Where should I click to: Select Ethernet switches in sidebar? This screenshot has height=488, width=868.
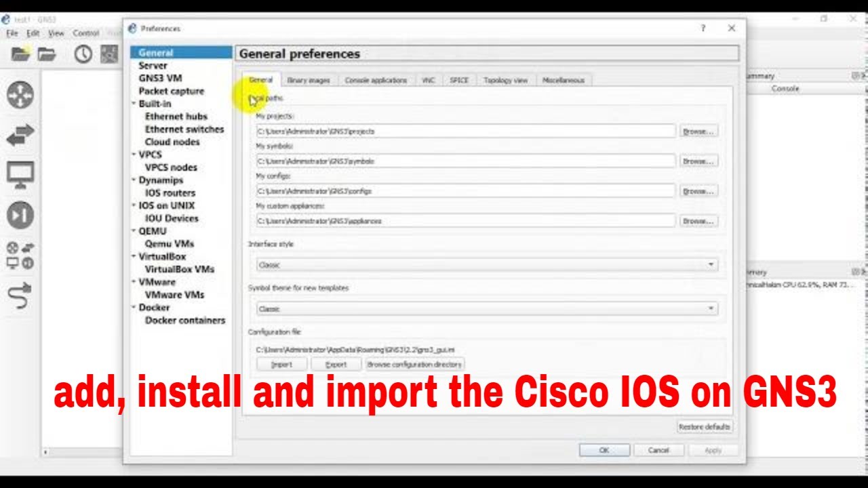click(x=184, y=129)
